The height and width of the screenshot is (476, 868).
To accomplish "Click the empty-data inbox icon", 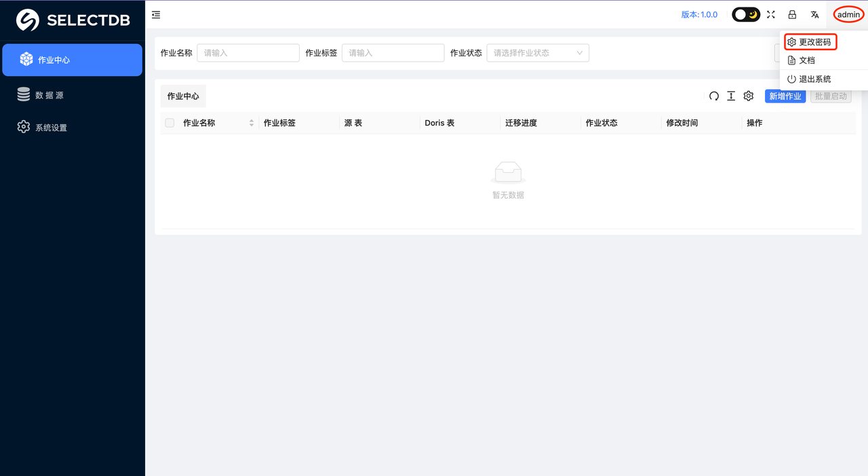I will tap(508, 173).
